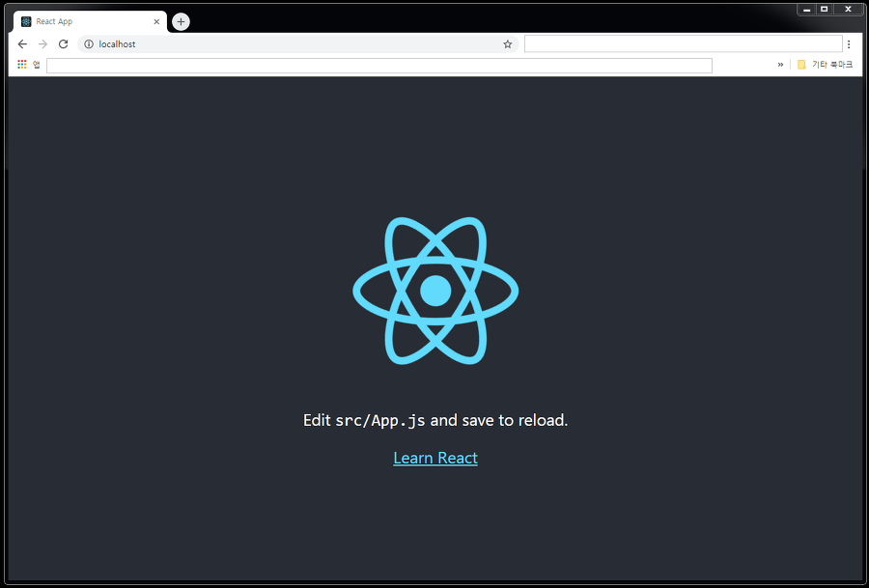Click the React App tab favicon

pyautogui.click(x=26, y=21)
